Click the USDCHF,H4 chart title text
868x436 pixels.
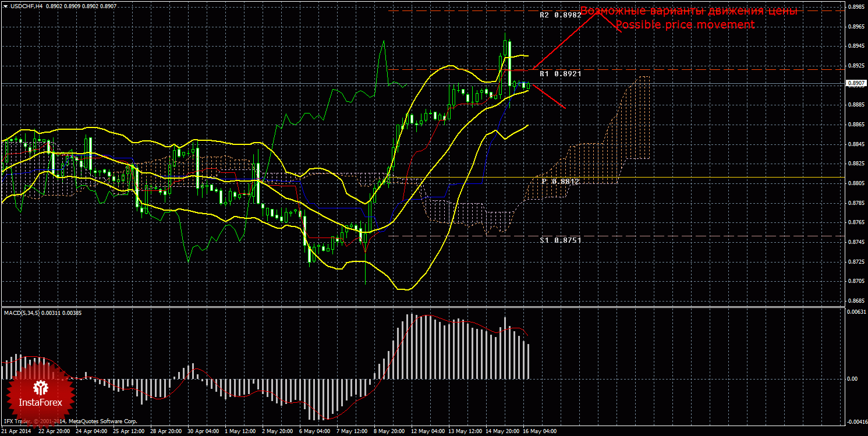pos(26,6)
